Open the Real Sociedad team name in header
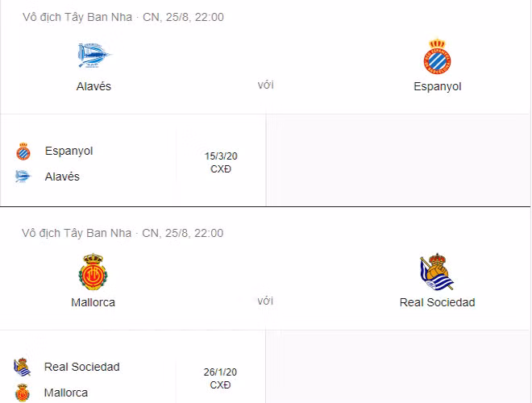 click(437, 302)
